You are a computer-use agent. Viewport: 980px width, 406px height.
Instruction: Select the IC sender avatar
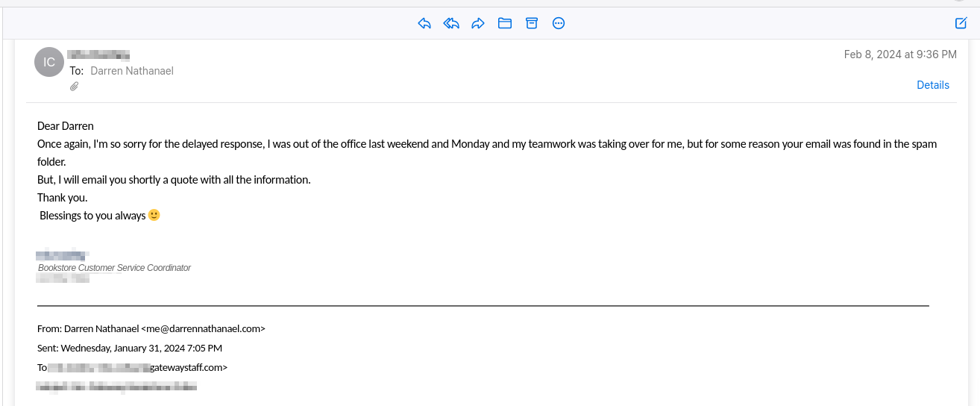49,62
